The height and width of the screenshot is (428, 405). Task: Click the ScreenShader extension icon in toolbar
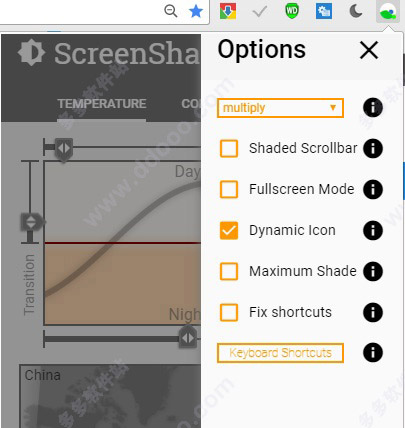click(388, 12)
